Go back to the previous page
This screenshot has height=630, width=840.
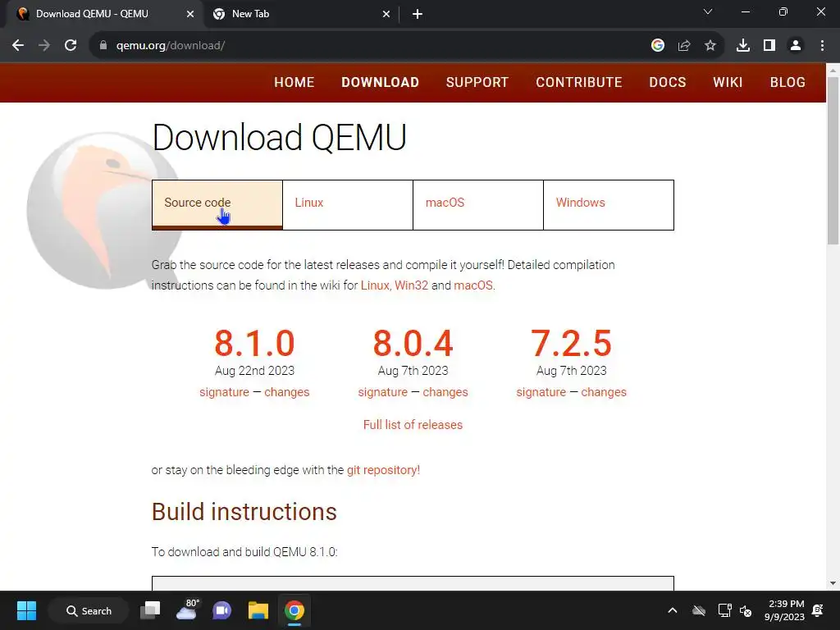[x=18, y=46]
